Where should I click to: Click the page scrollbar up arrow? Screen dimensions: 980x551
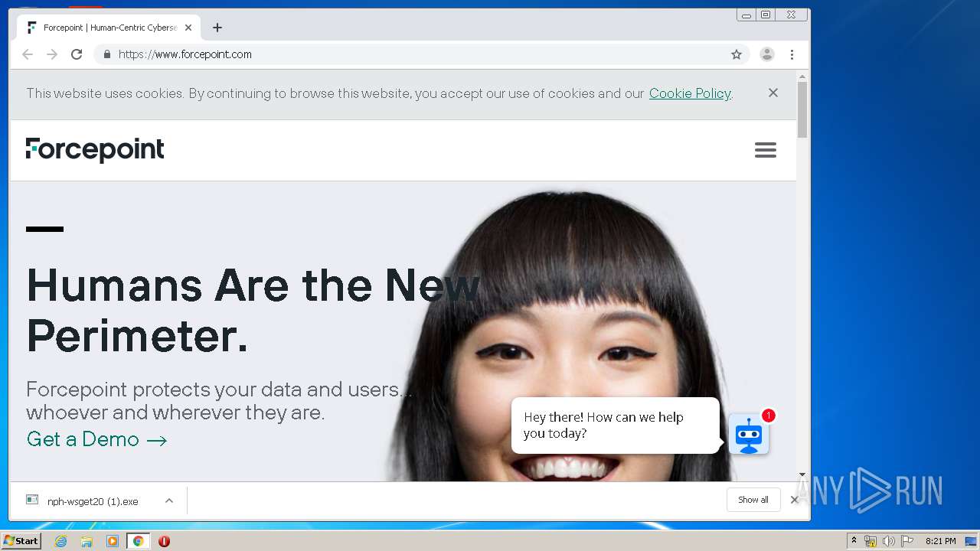802,77
